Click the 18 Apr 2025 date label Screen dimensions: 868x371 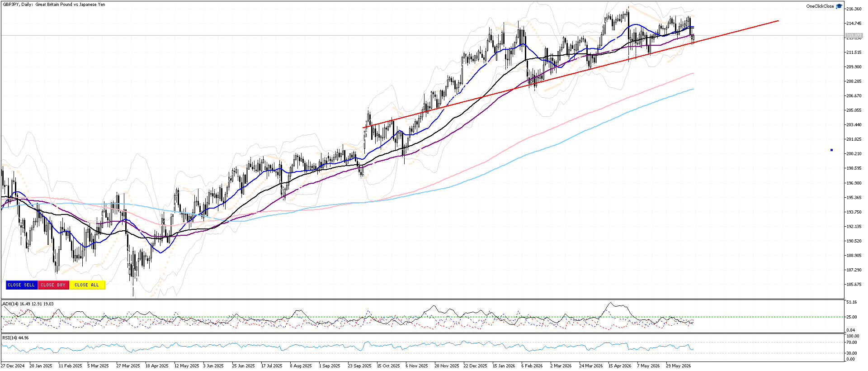(x=157, y=366)
